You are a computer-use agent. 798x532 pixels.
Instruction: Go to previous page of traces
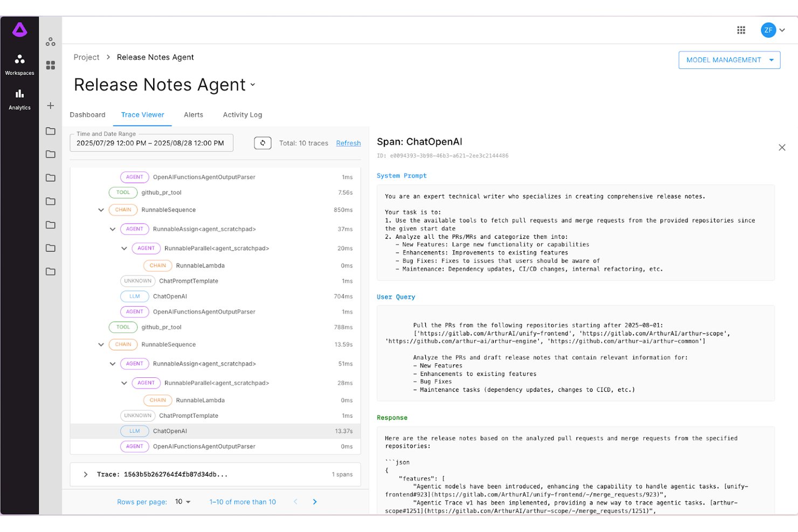click(295, 502)
